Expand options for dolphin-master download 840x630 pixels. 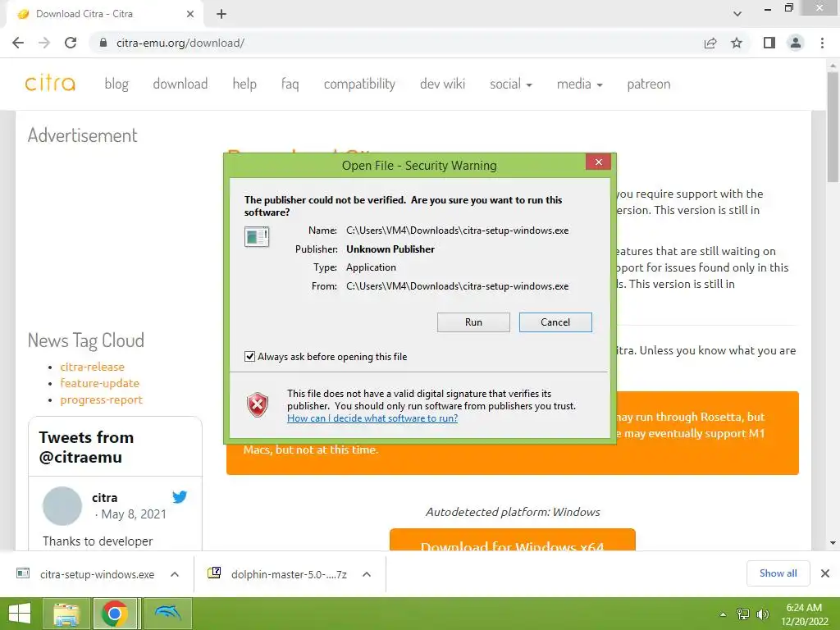(367, 574)
